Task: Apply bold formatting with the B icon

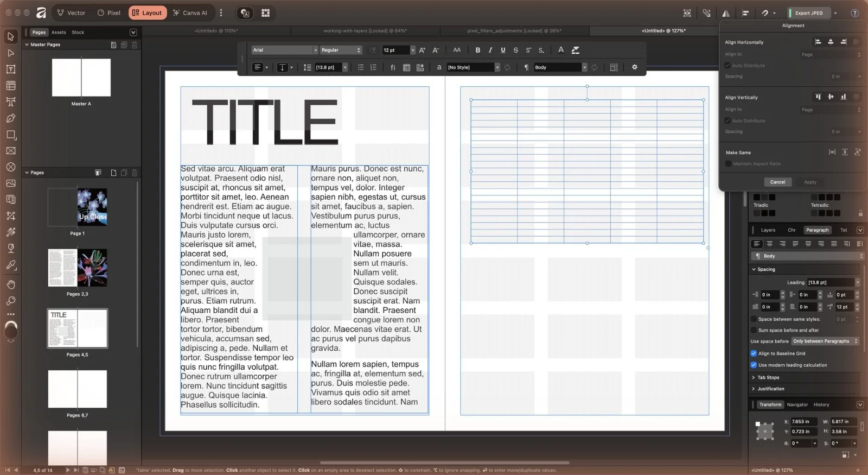Action: point(478,50)
